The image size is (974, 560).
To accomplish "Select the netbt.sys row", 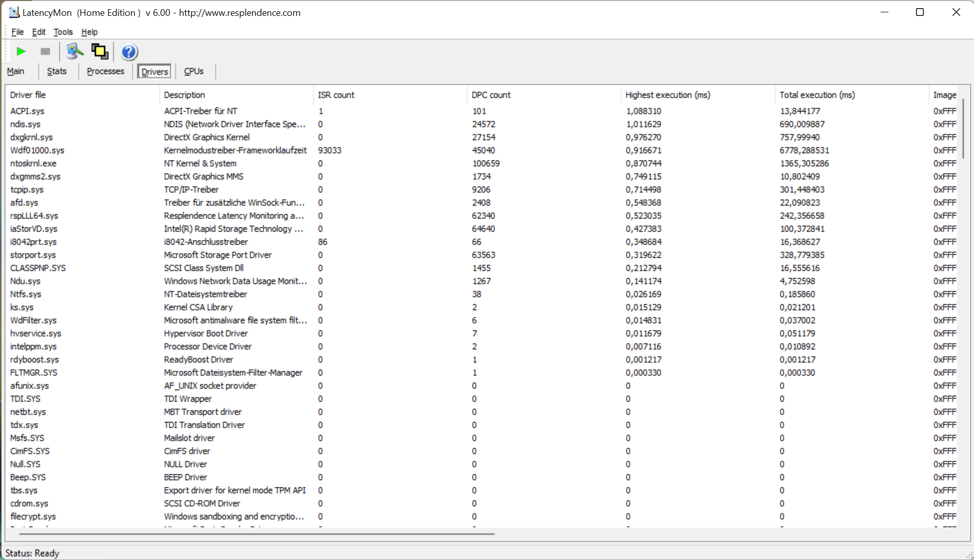I will point(482,412).
